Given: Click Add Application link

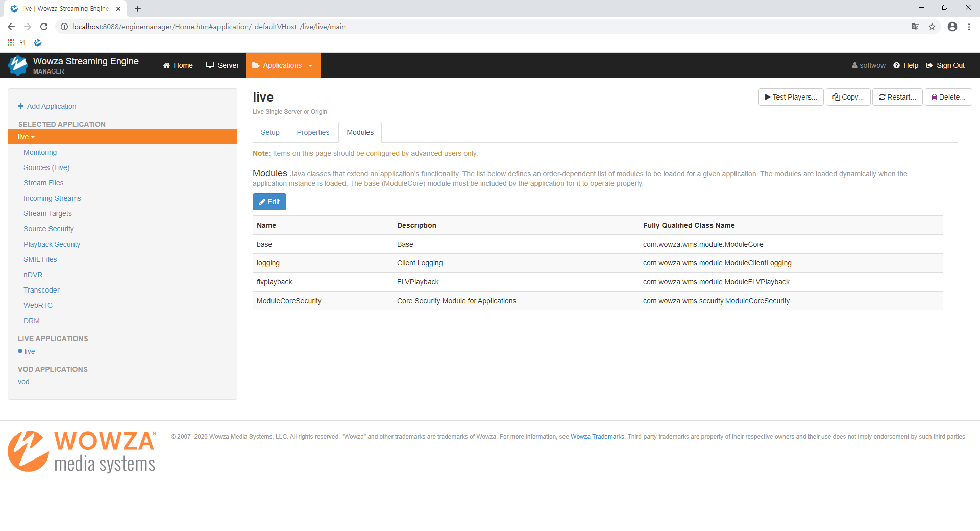Looking at the screenshot, I should (47, 106).
